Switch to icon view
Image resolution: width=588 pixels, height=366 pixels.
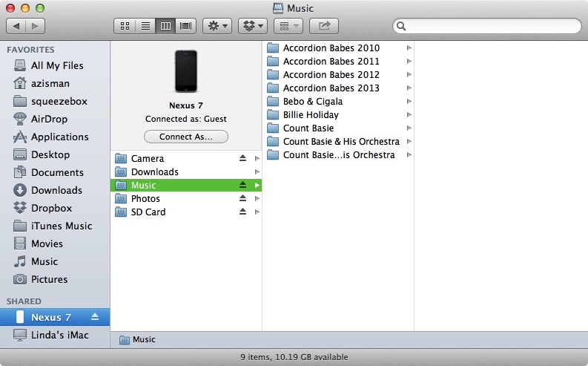(125, 26)
